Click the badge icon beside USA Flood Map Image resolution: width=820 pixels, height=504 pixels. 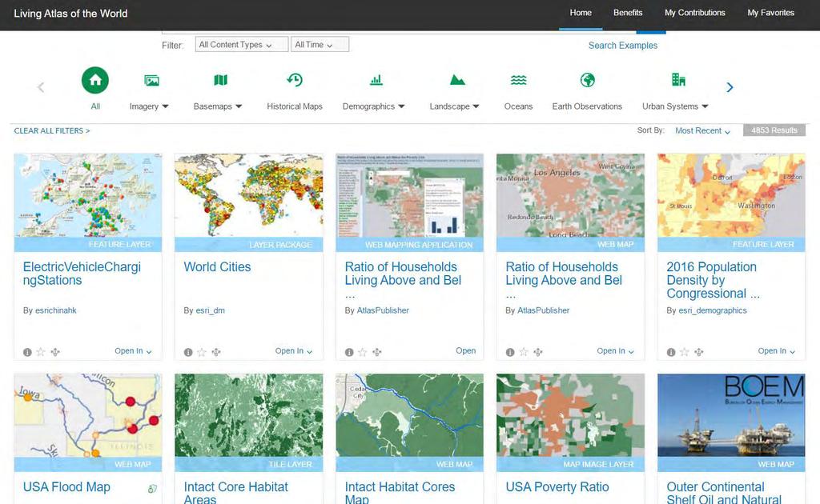coord(152,489)
